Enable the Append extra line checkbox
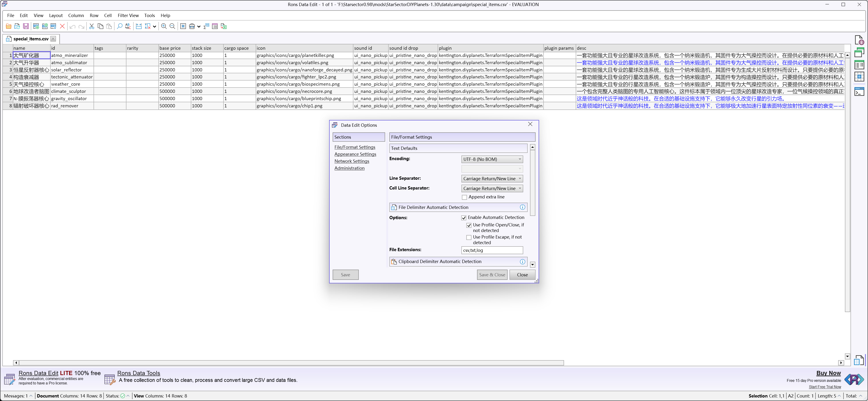868x401 pixels. (x=464, y=197)
